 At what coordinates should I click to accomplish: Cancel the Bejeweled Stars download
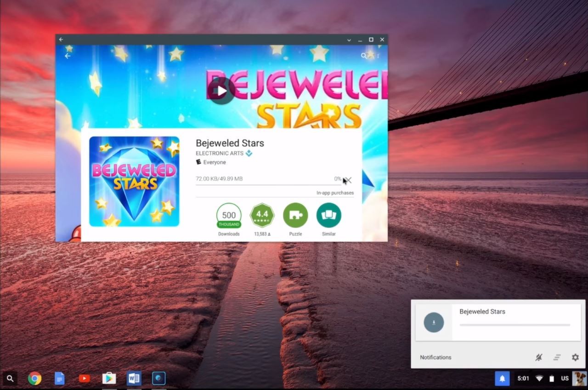[x=348, y=180]
